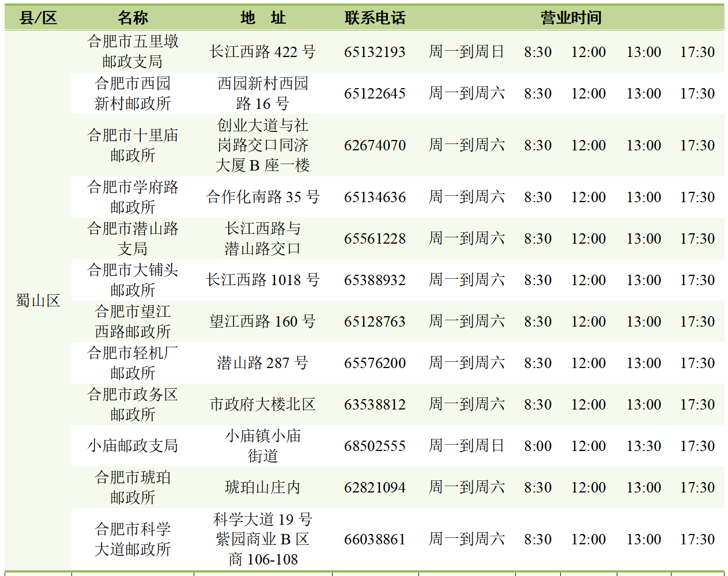
Task: Click phone number 66038861
Action: click(x=375, y=539)
